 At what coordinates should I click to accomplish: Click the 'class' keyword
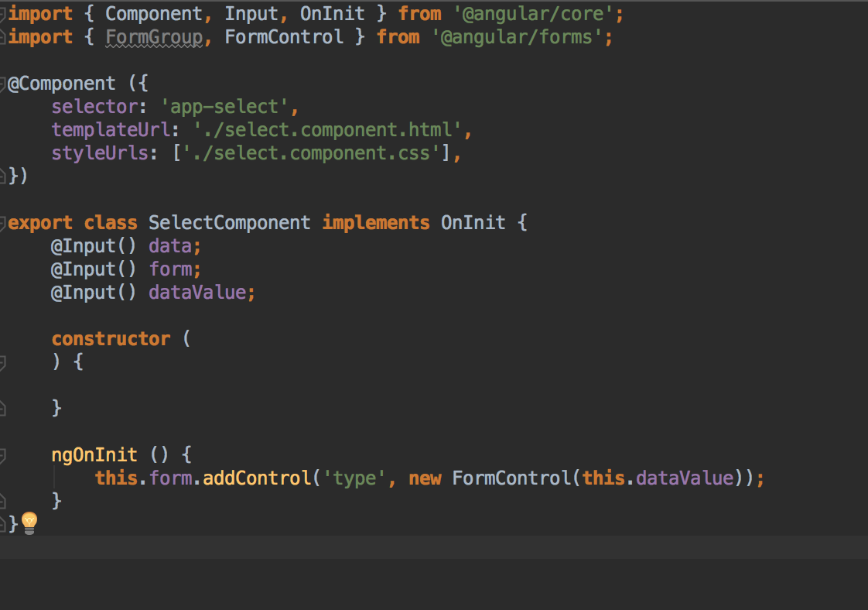tap(111, 223)
